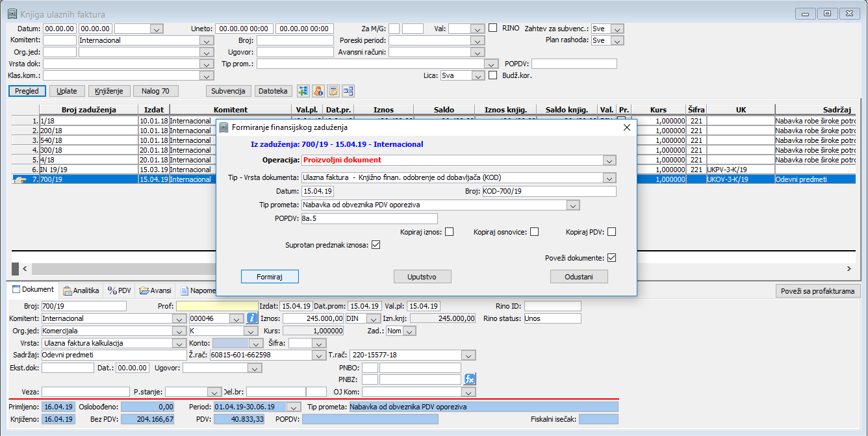Open the PDV tab

click(120, 290)
